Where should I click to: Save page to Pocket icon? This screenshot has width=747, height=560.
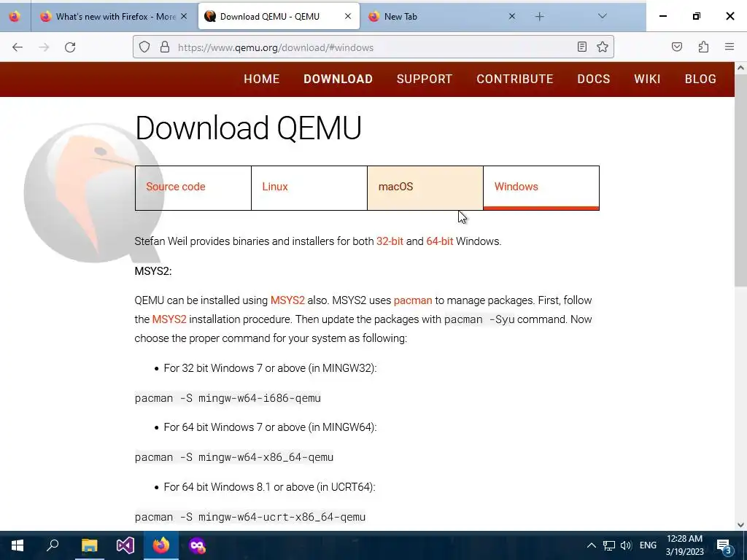(677, 47)
